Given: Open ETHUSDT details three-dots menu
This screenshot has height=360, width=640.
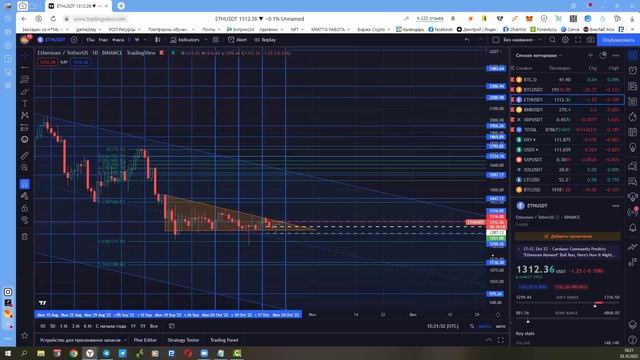Looking at the screenshot, I should (x=616, y=206).
